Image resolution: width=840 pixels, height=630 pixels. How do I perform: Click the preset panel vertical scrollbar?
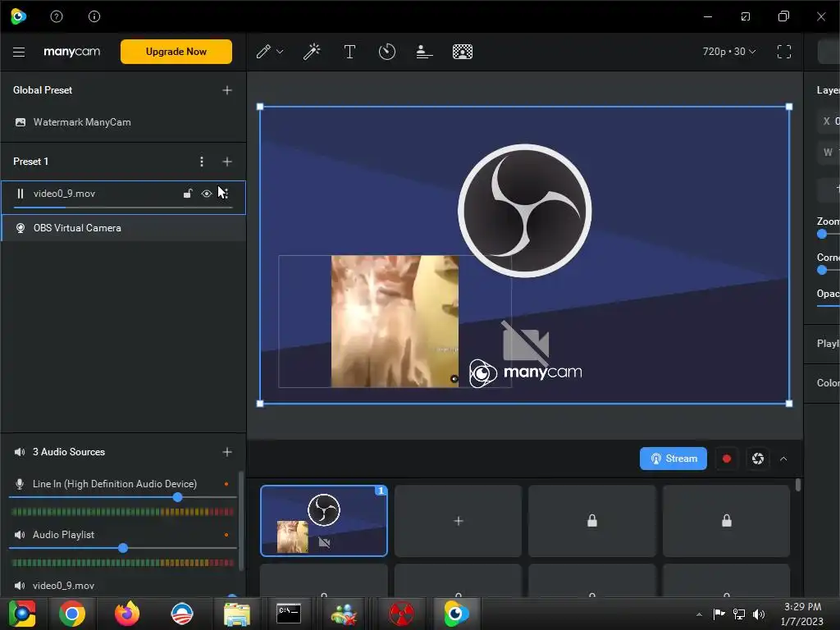point(798,485)
